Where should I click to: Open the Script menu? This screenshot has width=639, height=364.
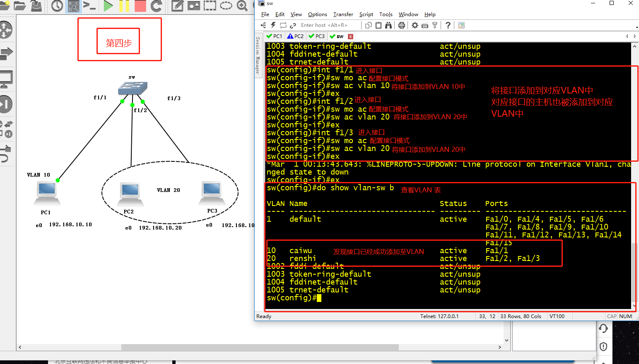[366, 14]
